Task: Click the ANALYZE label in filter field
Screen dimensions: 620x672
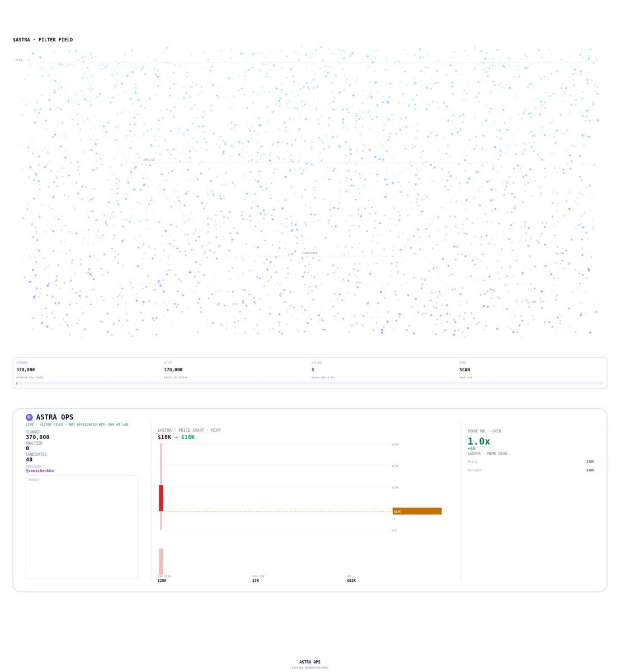Action: [149, 160]
